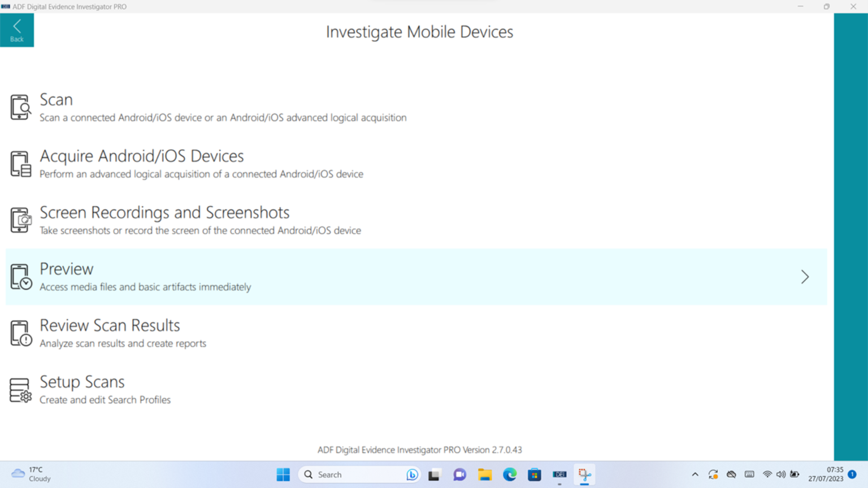The width and height of the screenshot is (868, 488).
Task: Click the Windows Search box
Action: click(358, 474)
